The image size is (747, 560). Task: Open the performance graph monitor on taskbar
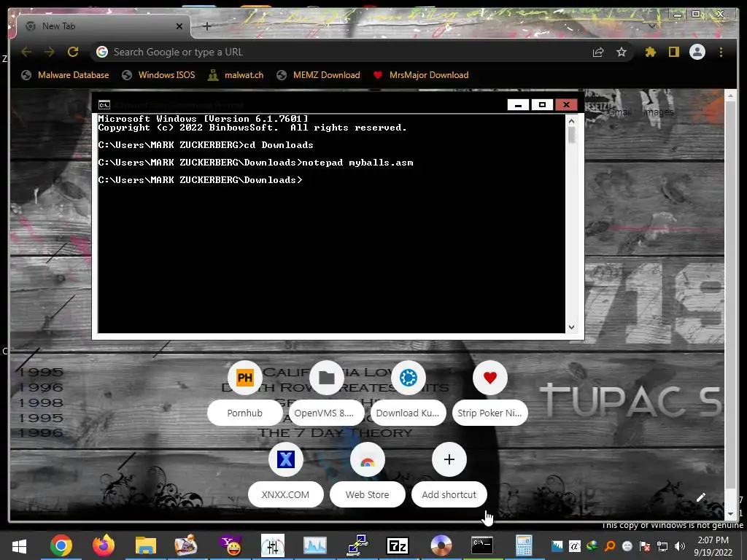point(315,545)
